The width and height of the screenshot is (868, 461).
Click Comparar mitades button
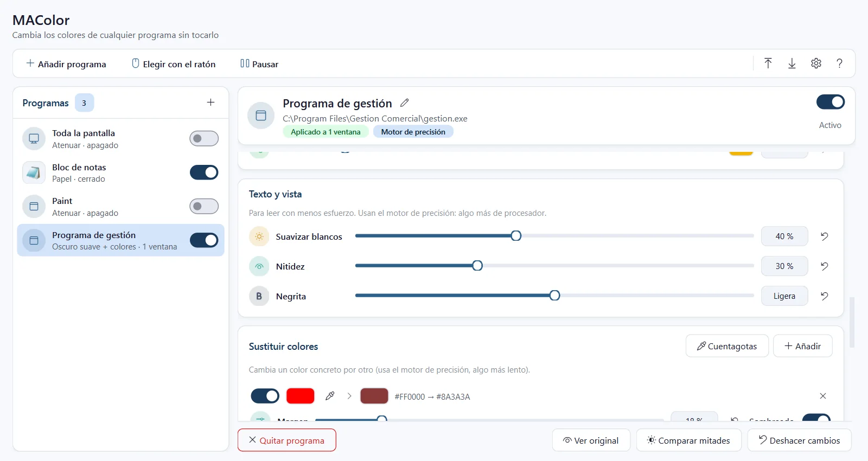pyautogui.click(x=689, y=440)
